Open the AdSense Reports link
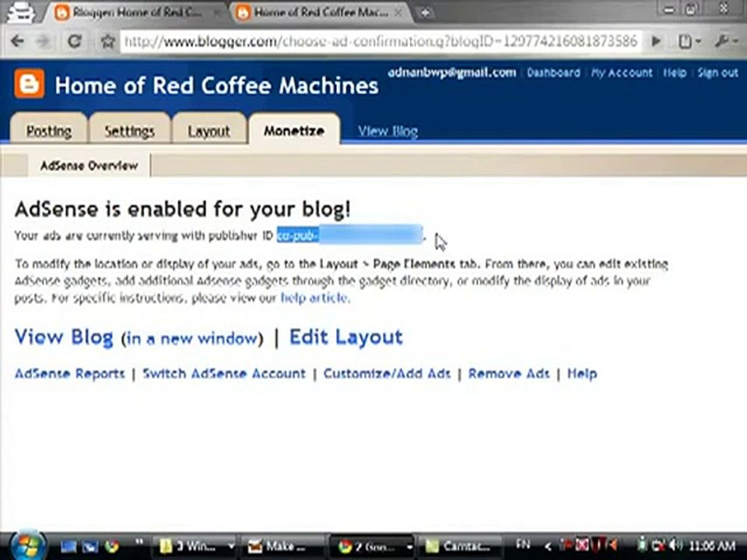Viewport: 747px width, 560px height. 69,373
